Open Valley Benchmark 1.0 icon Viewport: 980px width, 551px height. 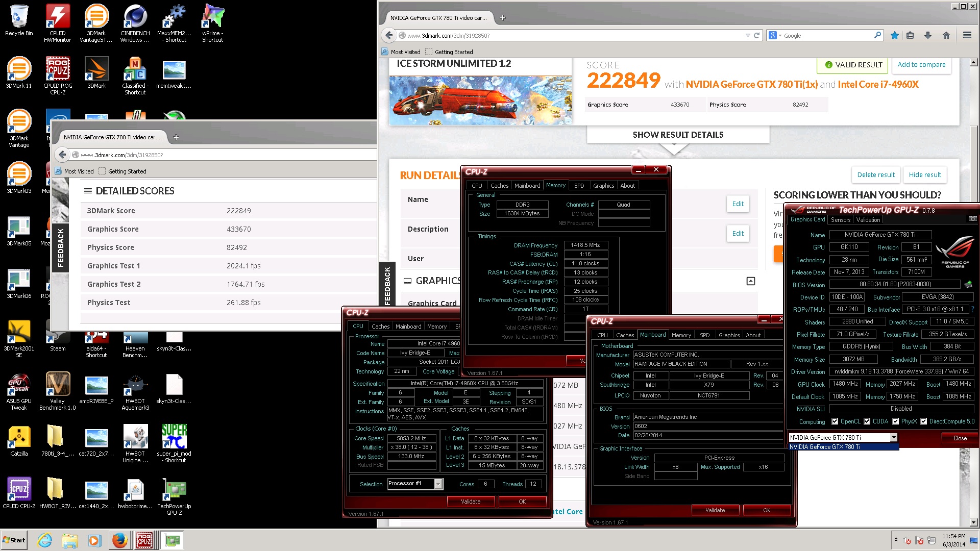point(58,391)
